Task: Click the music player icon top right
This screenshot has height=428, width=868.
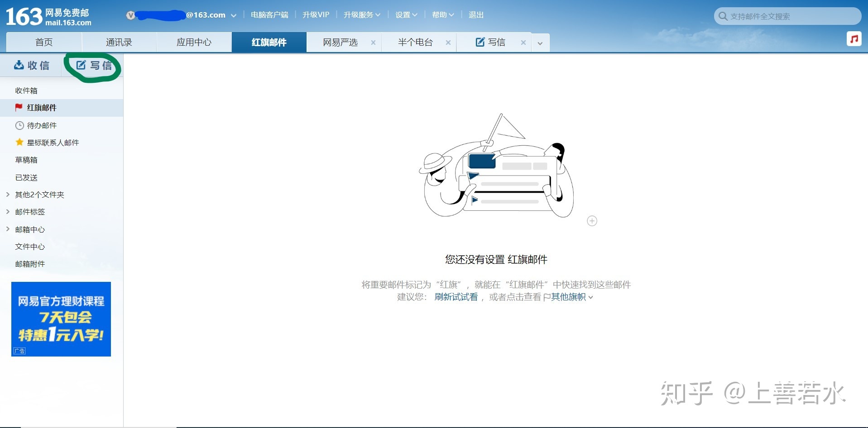Action: point(854,38)
